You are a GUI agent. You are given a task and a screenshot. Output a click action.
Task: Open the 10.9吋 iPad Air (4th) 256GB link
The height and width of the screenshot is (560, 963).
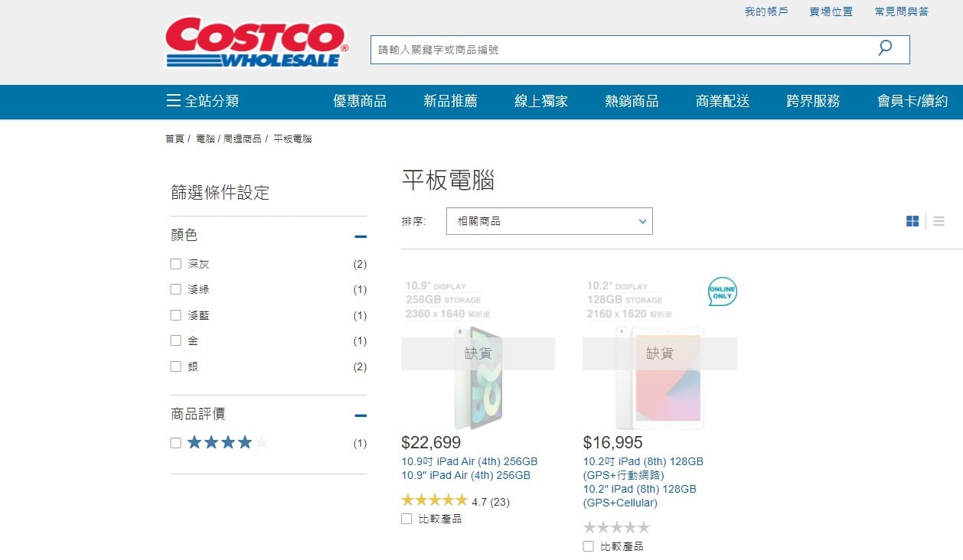click(469, 462)
